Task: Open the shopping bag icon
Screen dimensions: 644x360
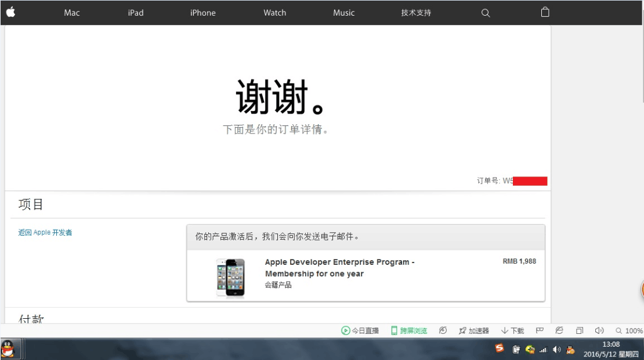Action: [545, 12]
